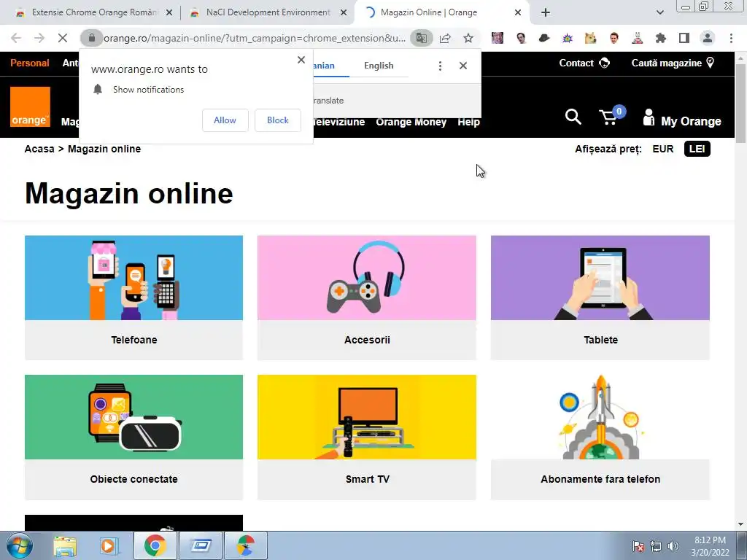Open the Chrome profile avatar menu
Screen dimensions: 747x560
point(708,38)
